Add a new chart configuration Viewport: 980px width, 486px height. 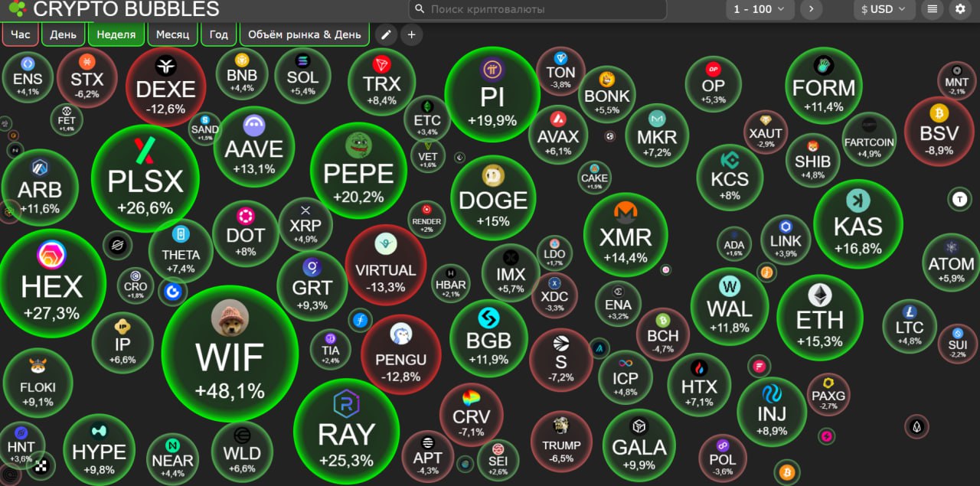click(x=412, y=34)
